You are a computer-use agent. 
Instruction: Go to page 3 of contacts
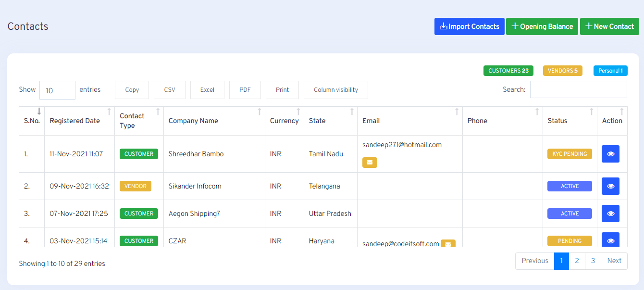(593, 261)
